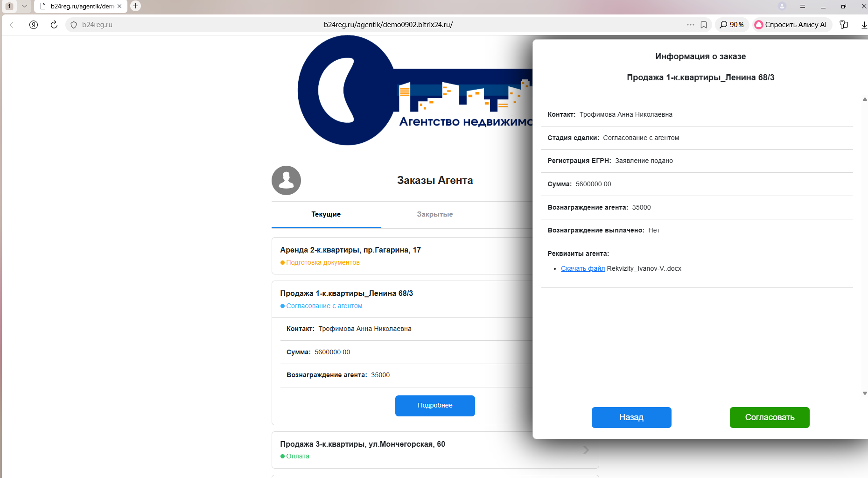This screenshot has width=868, height=478.
Task: Select the b24reg.ru/agentlk browser tab
Action: (81, 6)
